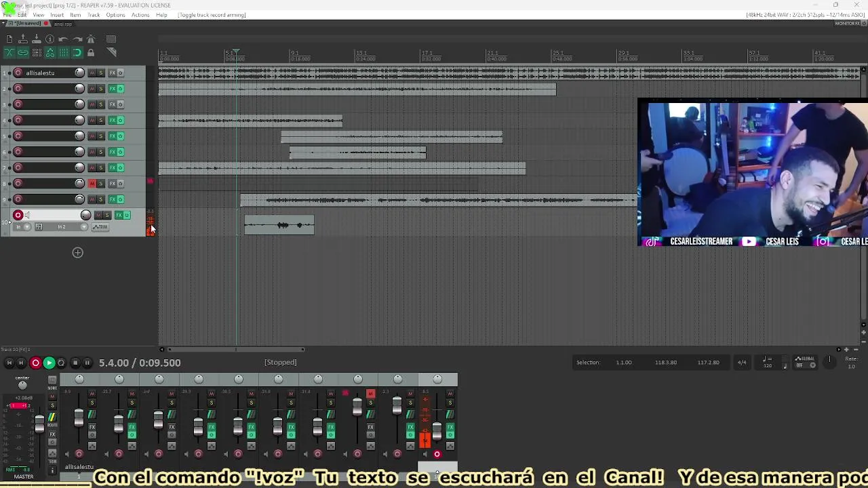The width and height of the screenshot is (868, 488).
Task: Toggle snap magnet toolbar icon
Action: pos(77,53)
